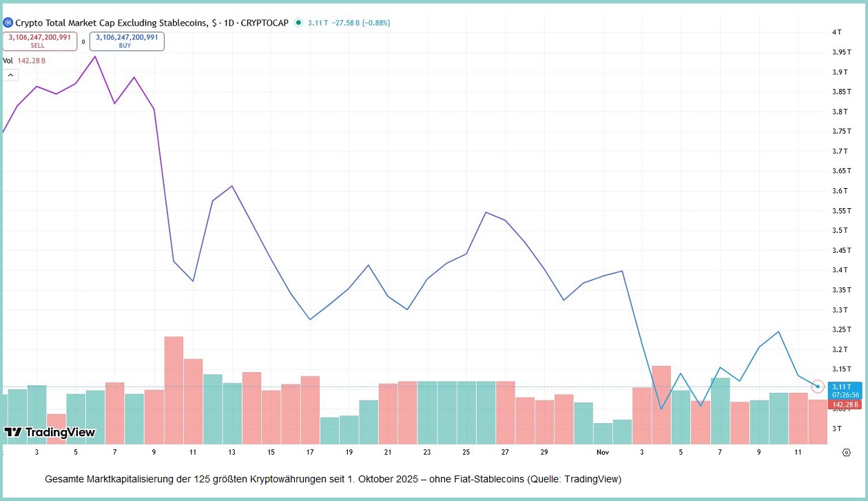Open chart settings hexagon gear icon
Viewport: 868px width, 501px height.
pyautogui.click(x=846, y=452)
